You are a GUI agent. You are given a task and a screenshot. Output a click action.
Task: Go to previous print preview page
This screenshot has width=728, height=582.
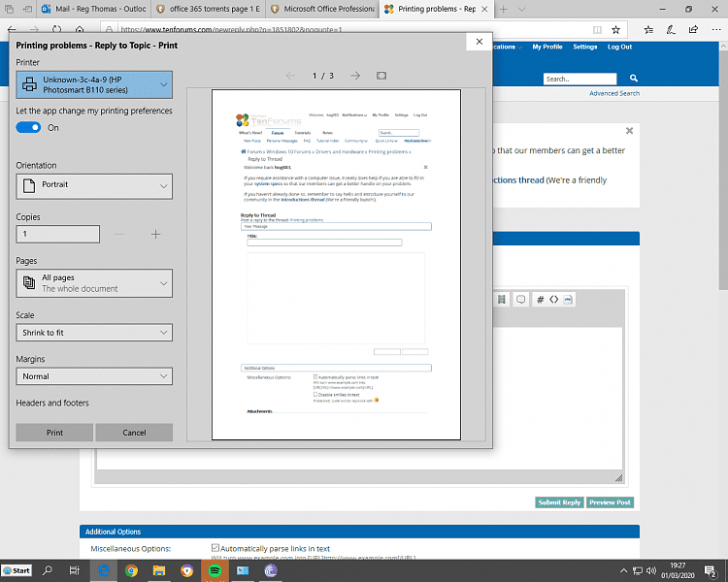click(290, 76)
